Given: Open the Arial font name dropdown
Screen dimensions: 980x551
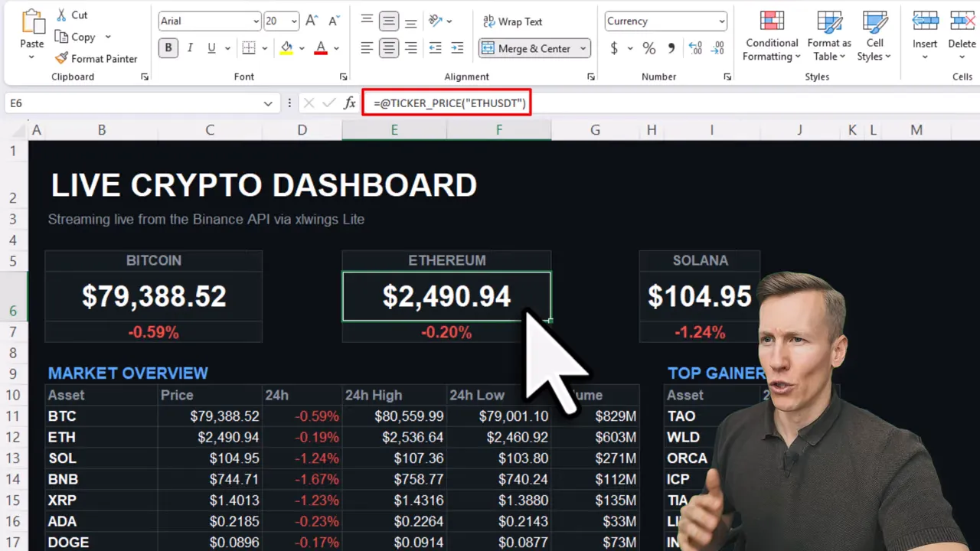Looking at the screenshot, I should 256,21.
